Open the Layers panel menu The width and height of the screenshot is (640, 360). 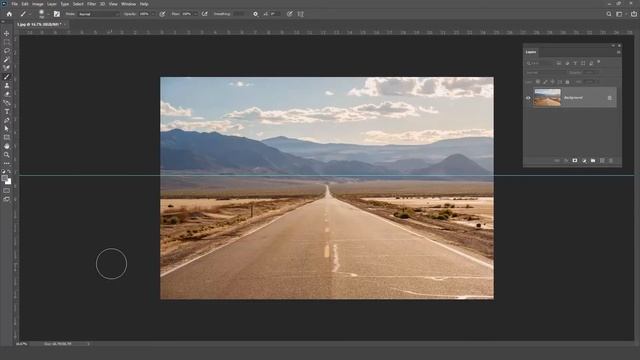(x=618, y=52)
